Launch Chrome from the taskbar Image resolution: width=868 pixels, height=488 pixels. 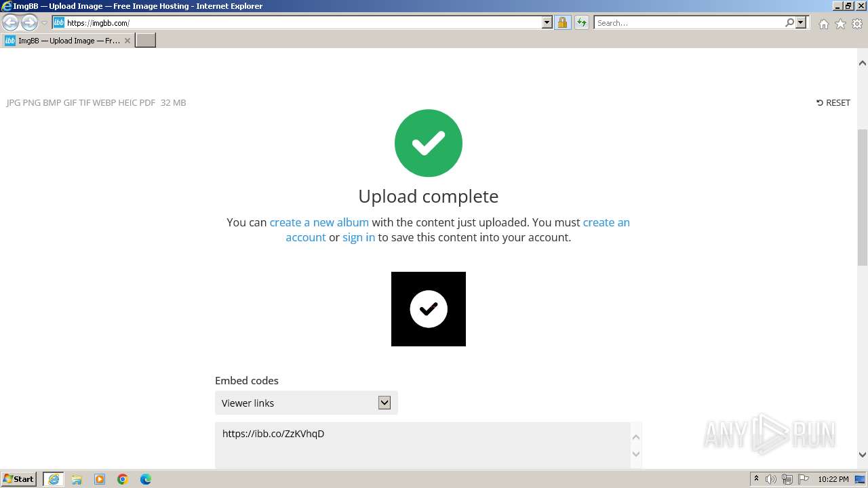click(x=123, y=479)
